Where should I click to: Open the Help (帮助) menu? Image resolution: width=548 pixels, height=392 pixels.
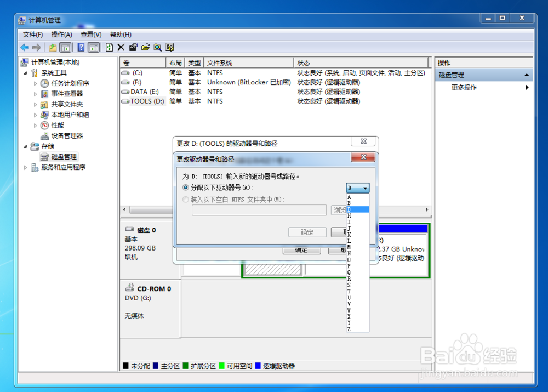[121, 35]
